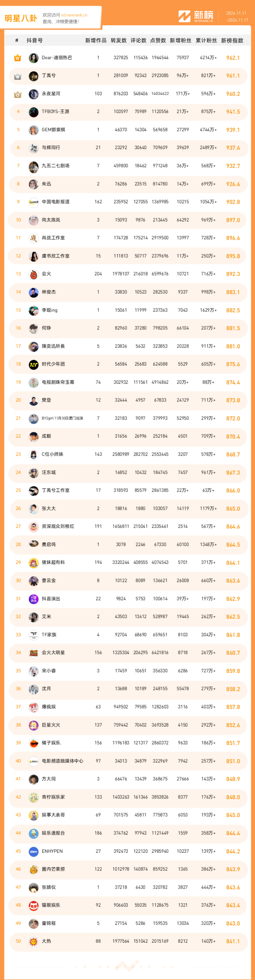Click the 转发数 column header
The image size is (255, 980).
[119, 40]
